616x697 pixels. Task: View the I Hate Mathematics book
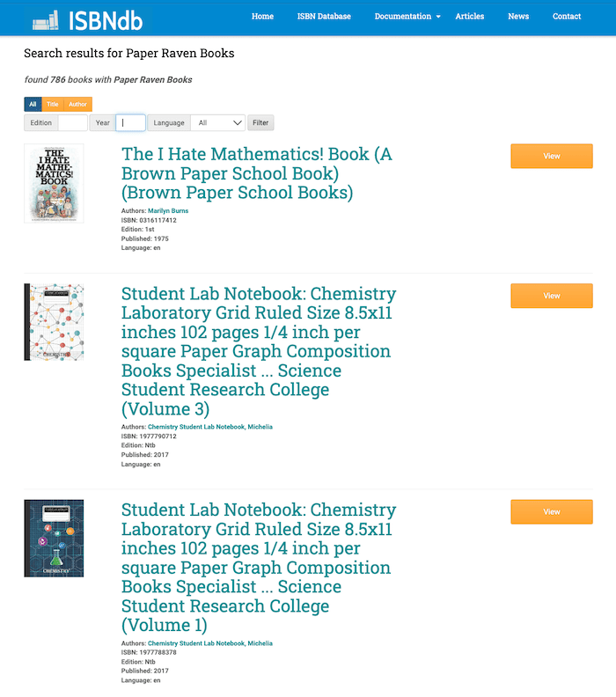click(551, 156)
